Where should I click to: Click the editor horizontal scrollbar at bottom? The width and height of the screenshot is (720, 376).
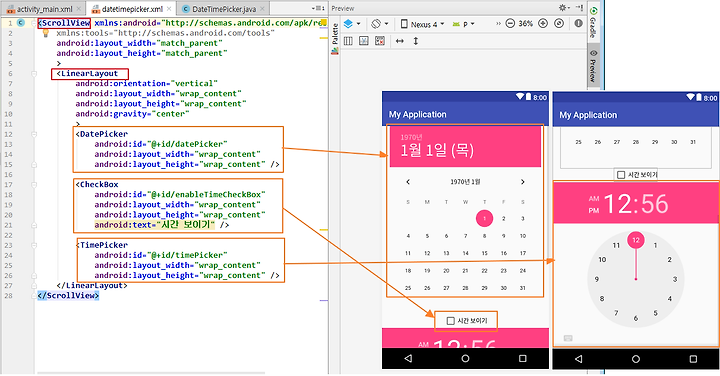[x=152, y=373]
